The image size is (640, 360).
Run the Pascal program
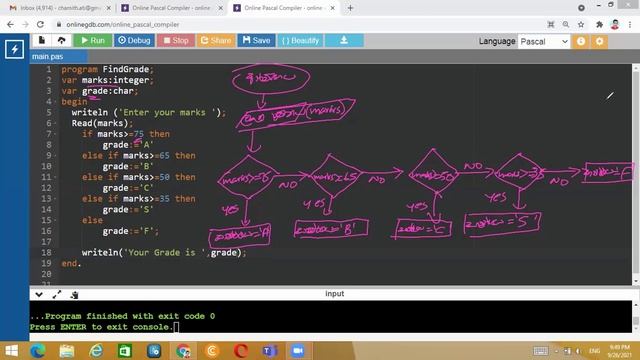pyautogui.click(x=93, y=40)
